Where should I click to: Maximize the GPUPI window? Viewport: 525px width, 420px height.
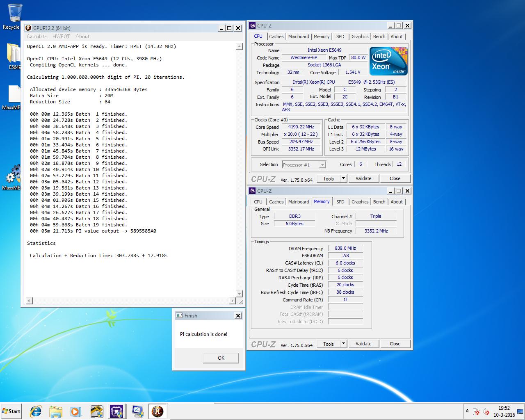coord(230,28)
